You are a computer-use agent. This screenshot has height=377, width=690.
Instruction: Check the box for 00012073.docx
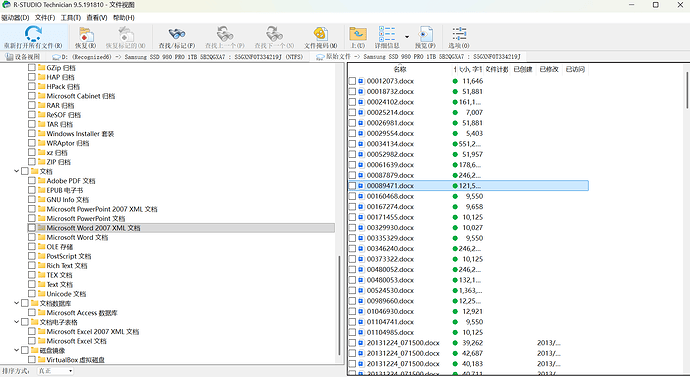coord(352,81)
